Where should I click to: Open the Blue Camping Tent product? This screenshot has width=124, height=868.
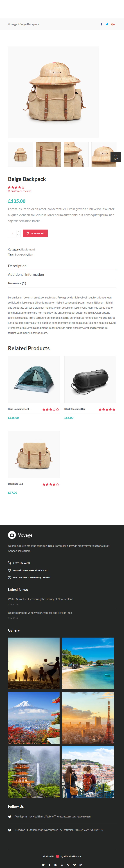(19, 409)
